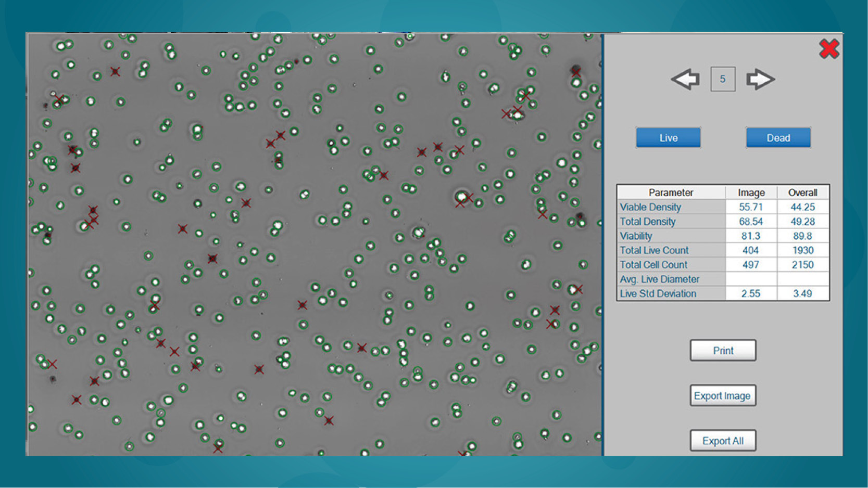Image resolution: width=868 pixels, height=488 pixels.
Task: Toggle the Dead cell overlay
Action: pos(778,137)
